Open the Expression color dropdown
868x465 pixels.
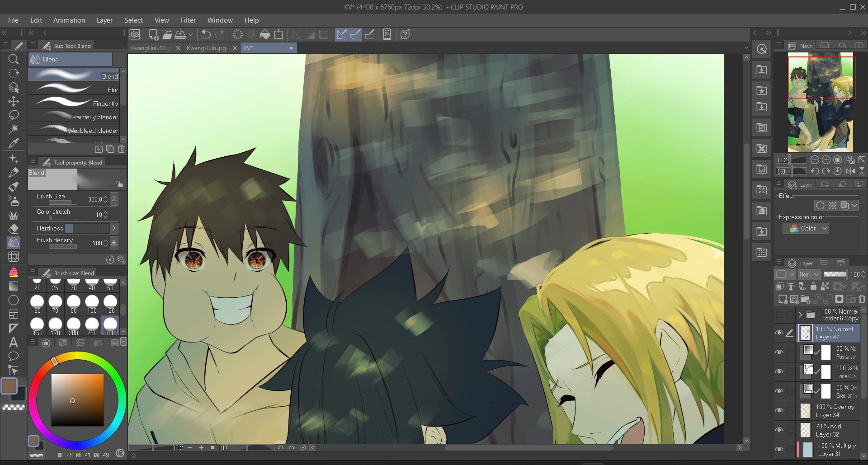pyautogui.click(x=806, y=229)
